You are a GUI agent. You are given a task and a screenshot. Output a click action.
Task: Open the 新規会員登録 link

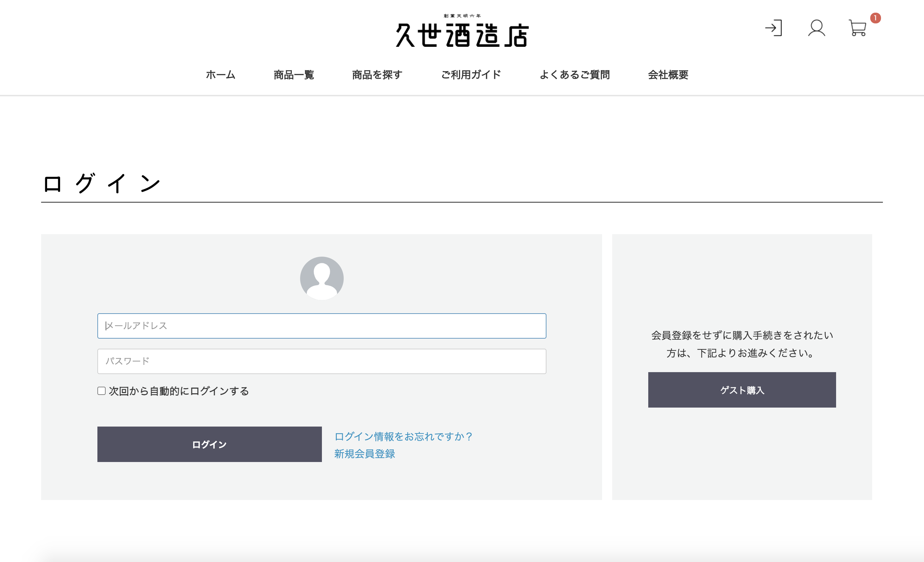[x=365, y=453]
